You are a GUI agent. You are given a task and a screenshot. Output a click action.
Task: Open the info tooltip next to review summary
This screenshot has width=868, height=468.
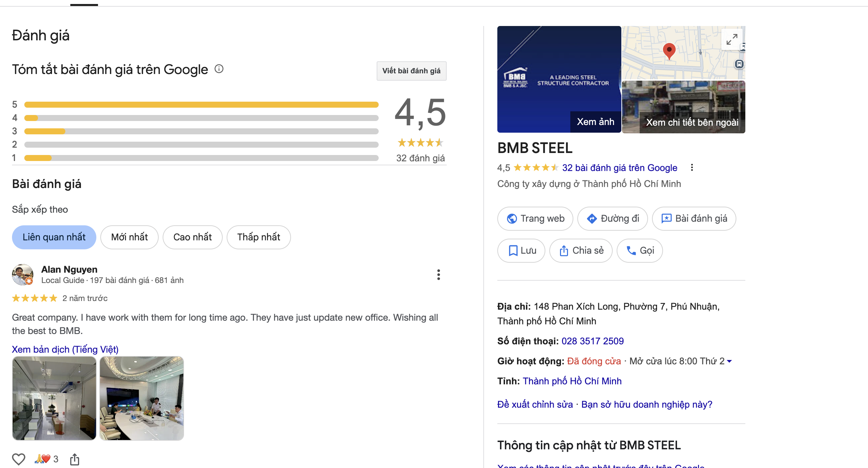(x=219, y=69)
